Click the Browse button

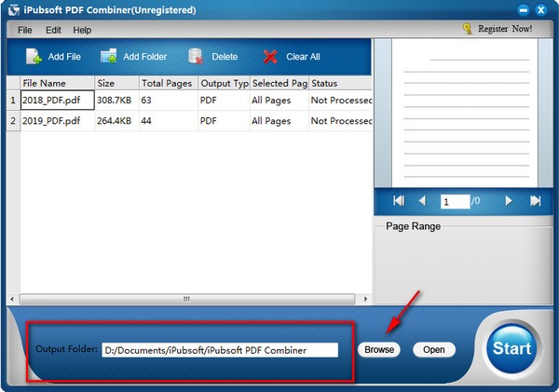pyautogui.click(x=379, y=349)
